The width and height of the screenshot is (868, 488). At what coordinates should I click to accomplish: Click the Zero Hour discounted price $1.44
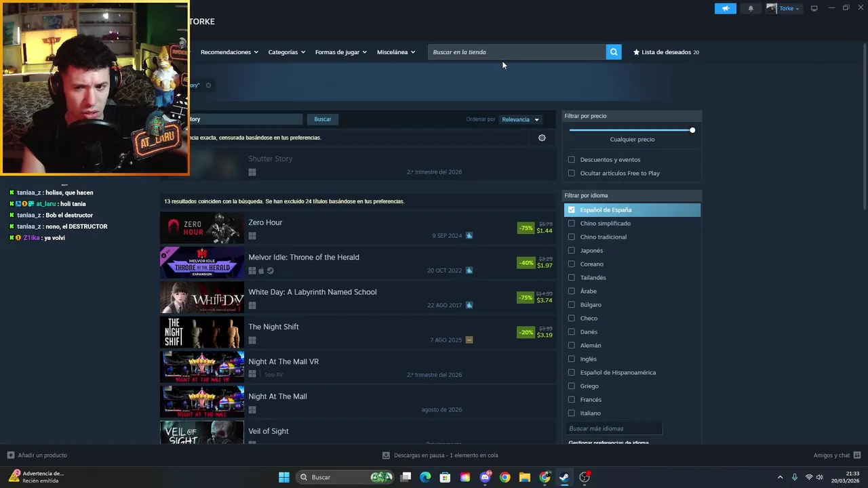tap(545, 231)
